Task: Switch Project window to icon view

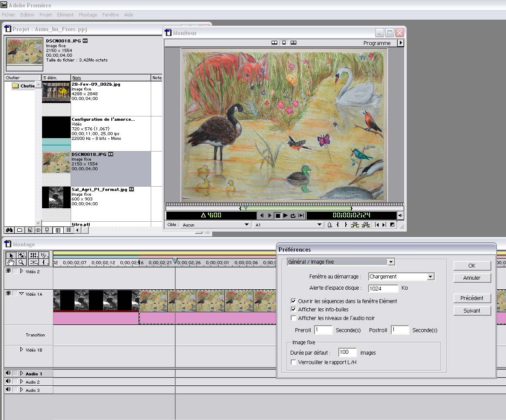Action: [47, 230]
